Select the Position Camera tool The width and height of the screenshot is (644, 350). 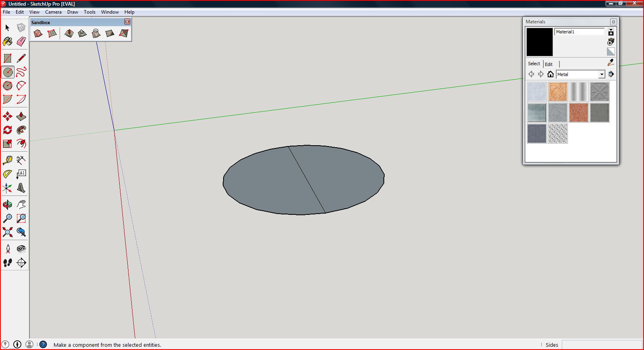(7, 249)
